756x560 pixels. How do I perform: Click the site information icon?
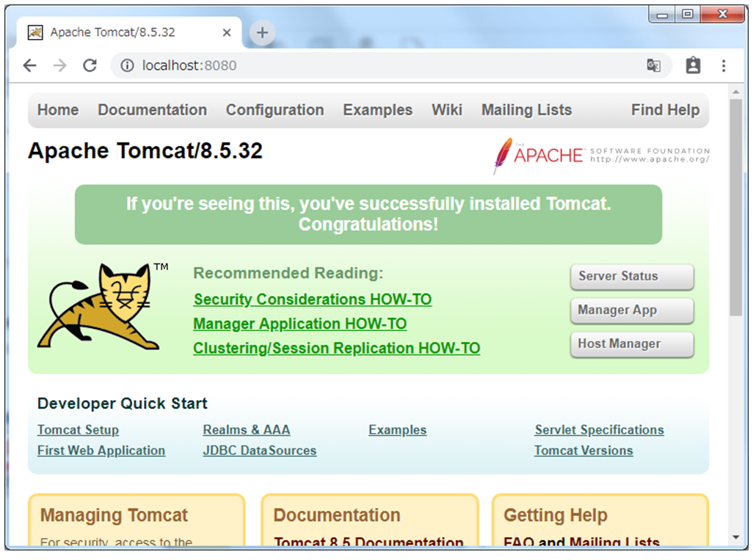pos(127,65)
